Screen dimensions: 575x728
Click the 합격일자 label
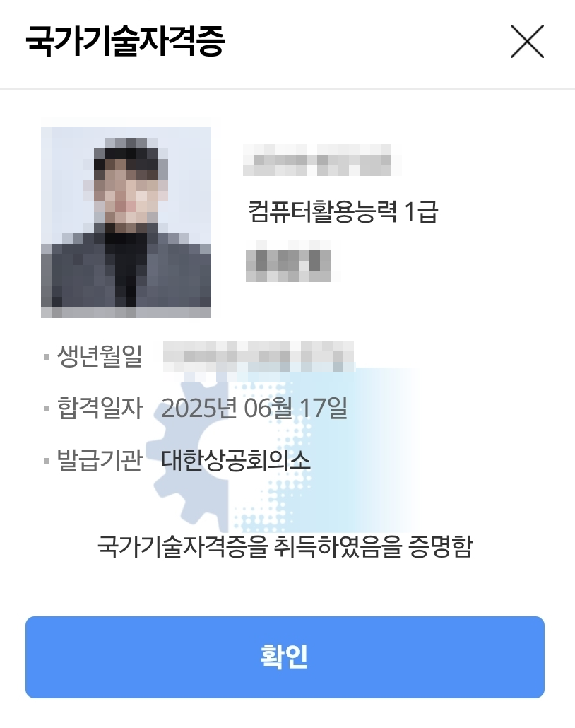tap(100, 408)
